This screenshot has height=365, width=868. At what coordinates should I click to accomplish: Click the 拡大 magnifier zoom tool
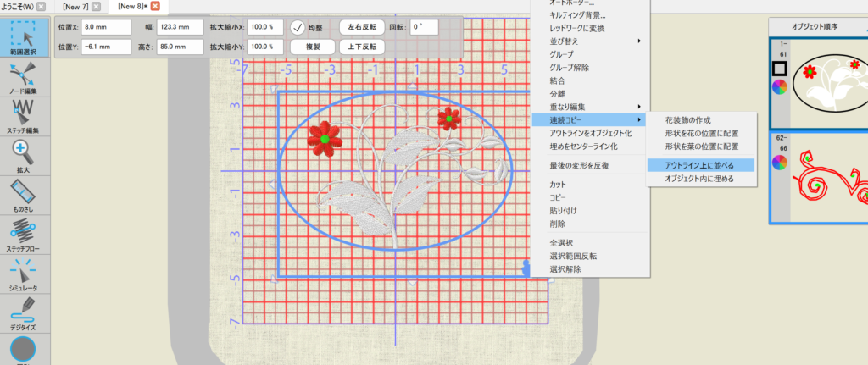pos(24,154)
